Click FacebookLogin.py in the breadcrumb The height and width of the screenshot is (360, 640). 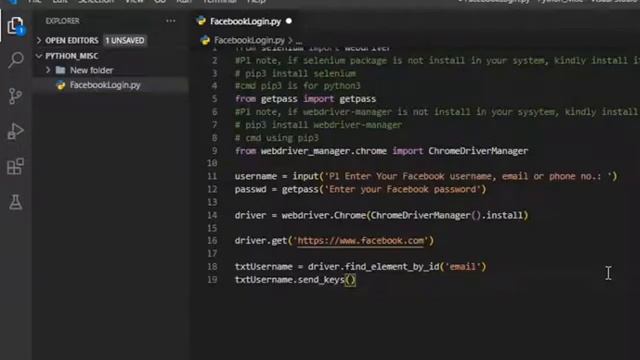pos(249,40)
